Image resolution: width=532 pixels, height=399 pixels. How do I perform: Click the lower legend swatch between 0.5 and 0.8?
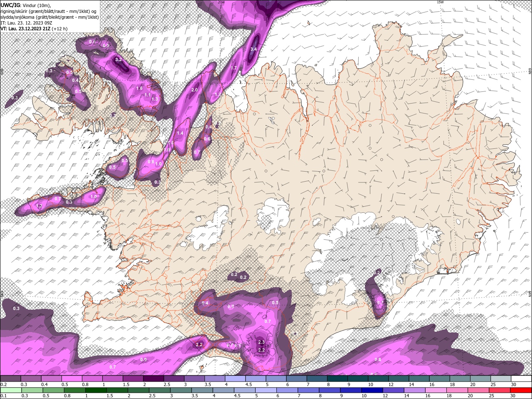click(53, 390)
